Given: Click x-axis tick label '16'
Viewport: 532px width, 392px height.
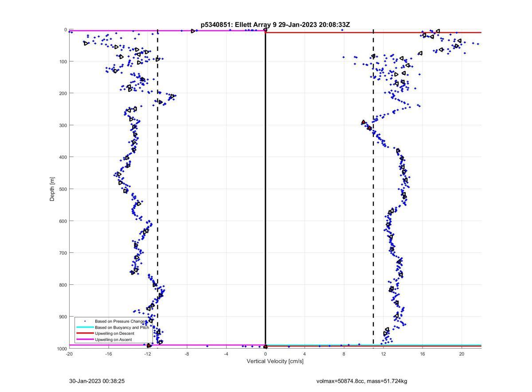Looking at the screenshot, I should [x=422, y=353].
